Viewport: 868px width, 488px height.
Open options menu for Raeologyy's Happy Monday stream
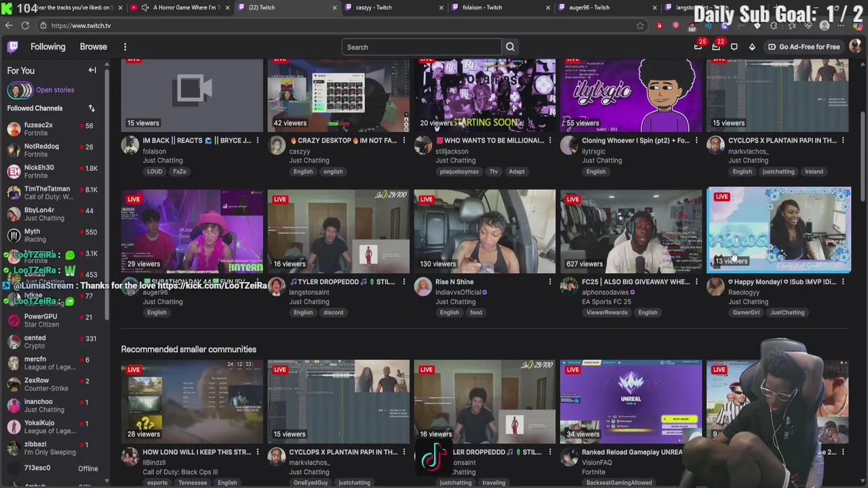pos(843,281)
